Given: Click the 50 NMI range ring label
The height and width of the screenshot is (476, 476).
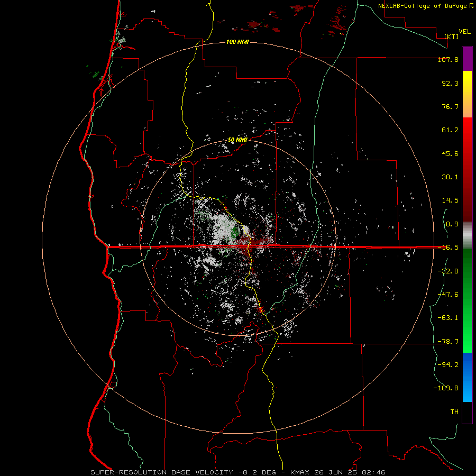Looking at the screenshot, I should (x=237, y=140).
